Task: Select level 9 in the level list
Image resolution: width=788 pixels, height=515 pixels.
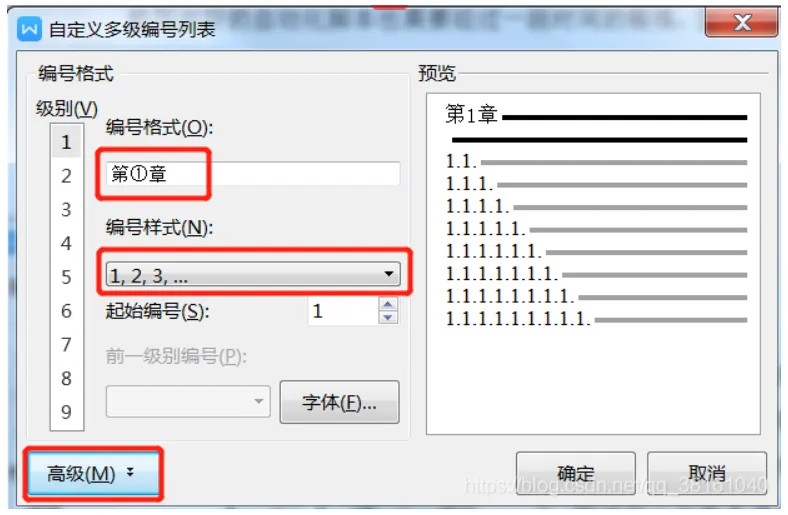Action: point(66,412)
